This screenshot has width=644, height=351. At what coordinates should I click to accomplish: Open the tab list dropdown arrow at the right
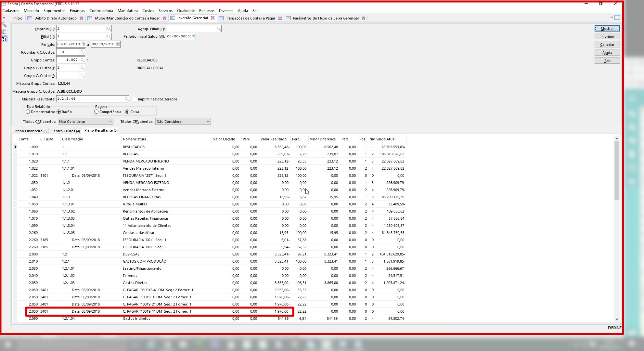pyautogui.click(x=612, y=18)
